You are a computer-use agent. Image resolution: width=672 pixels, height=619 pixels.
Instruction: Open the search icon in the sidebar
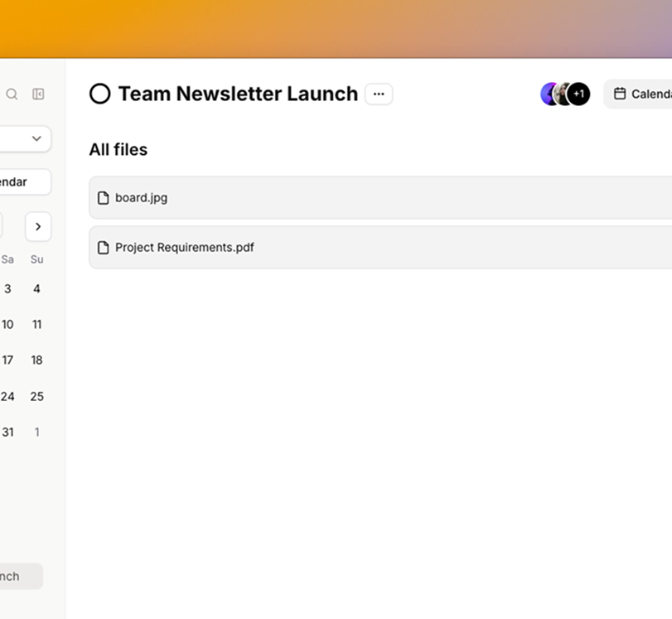click(x=12, y=94)
